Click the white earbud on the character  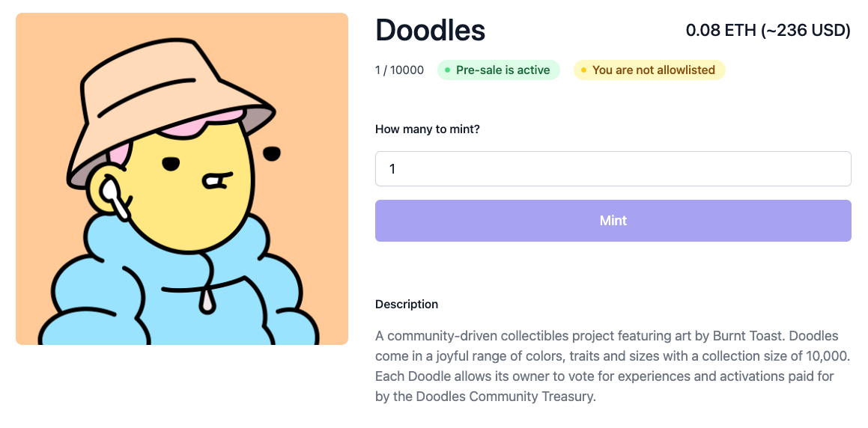coord(114,198)
